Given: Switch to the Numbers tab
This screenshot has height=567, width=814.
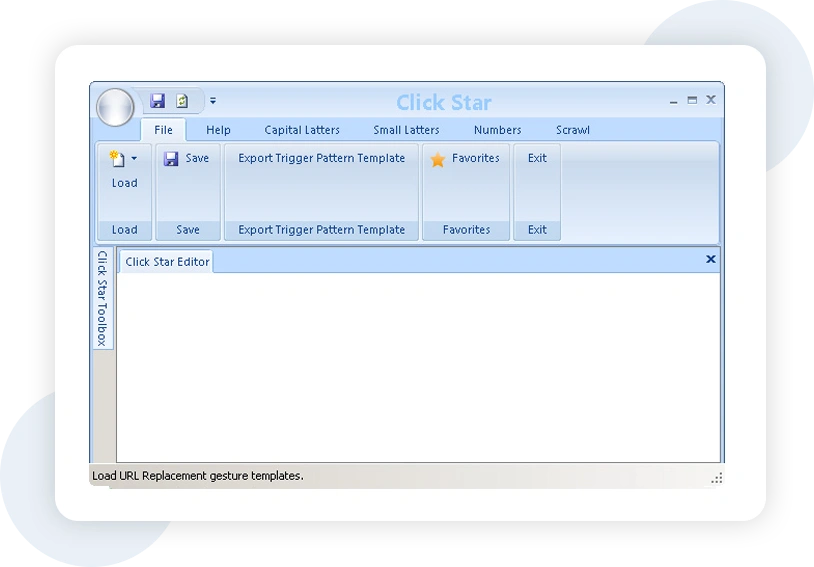Looking at the screenshot, I should [497, 130].
